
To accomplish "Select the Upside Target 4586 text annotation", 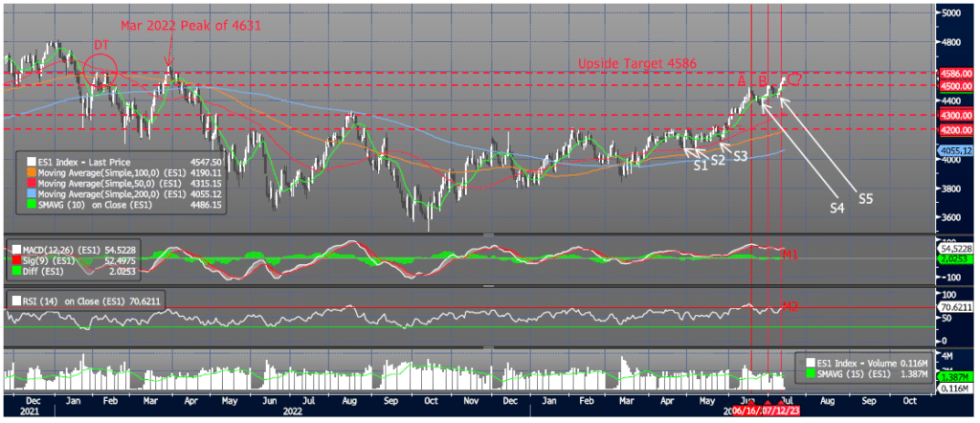I will pyautogui.click(x=637, y=63).
